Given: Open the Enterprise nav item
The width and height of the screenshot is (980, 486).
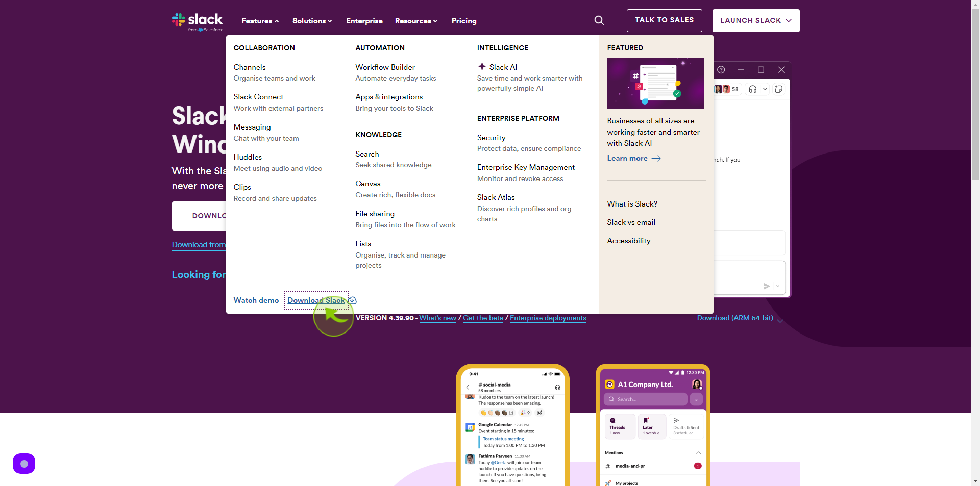Looking at the screenshot, I should 364,21.
